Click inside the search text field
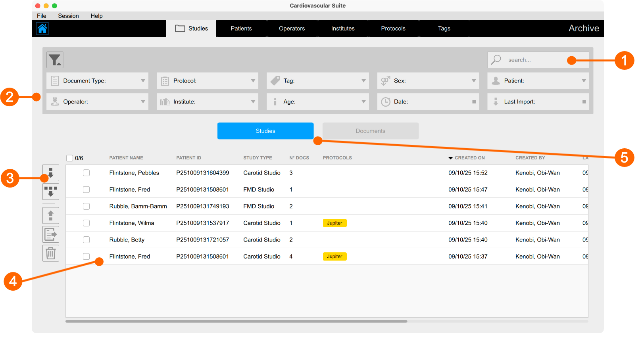This screenshot has width=644, height=341. [536, 60]
